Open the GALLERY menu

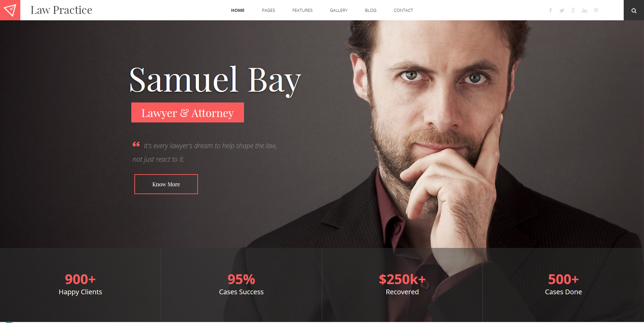pos(338,10)
